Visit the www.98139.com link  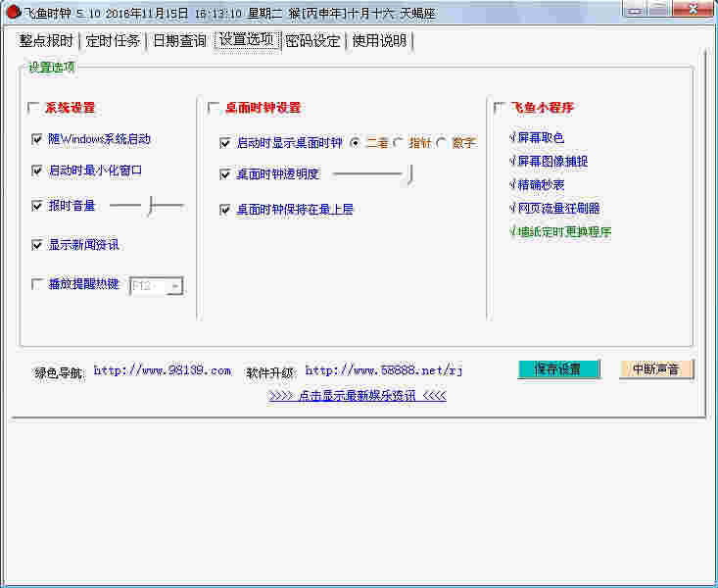[x=162, y=370]
